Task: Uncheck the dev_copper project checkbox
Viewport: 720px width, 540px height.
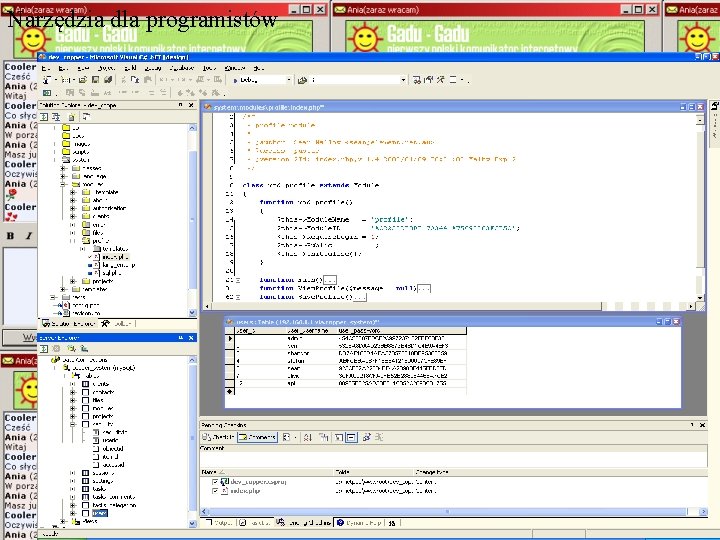Action: (215, 482)
